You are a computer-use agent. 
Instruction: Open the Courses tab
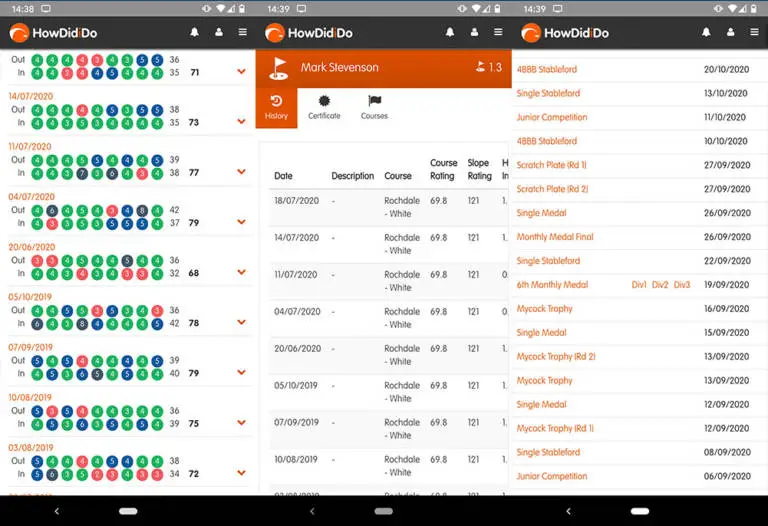374,108
